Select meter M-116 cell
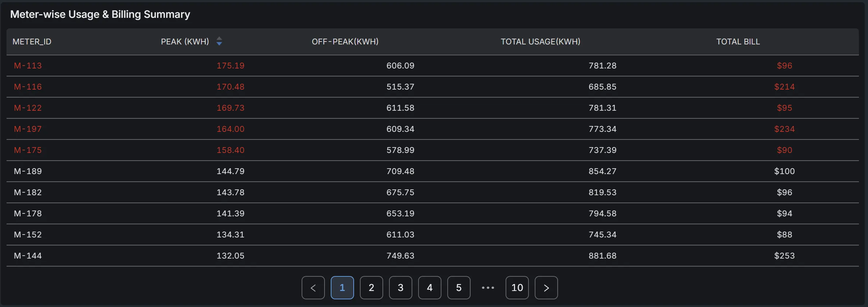Screen dimensions: 868x307 [x=28, y=87]
